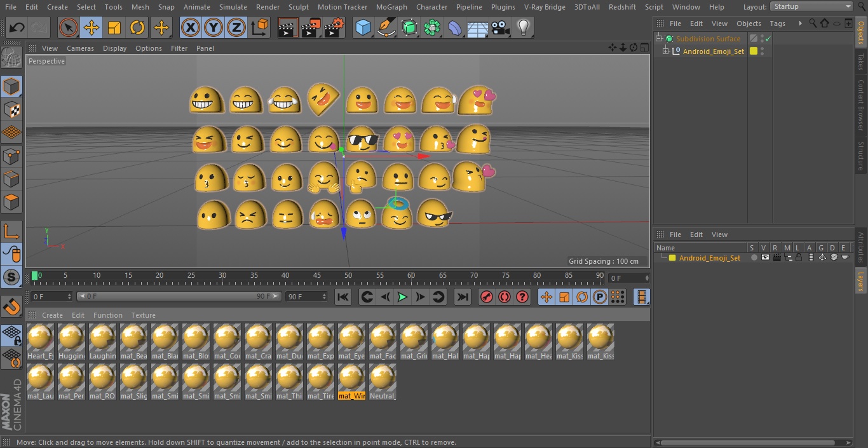Open the Sculpt menu
Image resolution: width=868 pixels, height=448 pixels.
click(298, 7)
